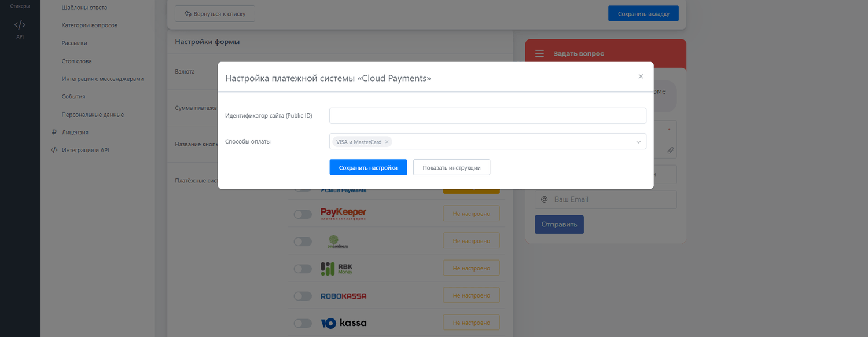Submit the form with Отправить
868x337 pixels.
coord(559,224)
